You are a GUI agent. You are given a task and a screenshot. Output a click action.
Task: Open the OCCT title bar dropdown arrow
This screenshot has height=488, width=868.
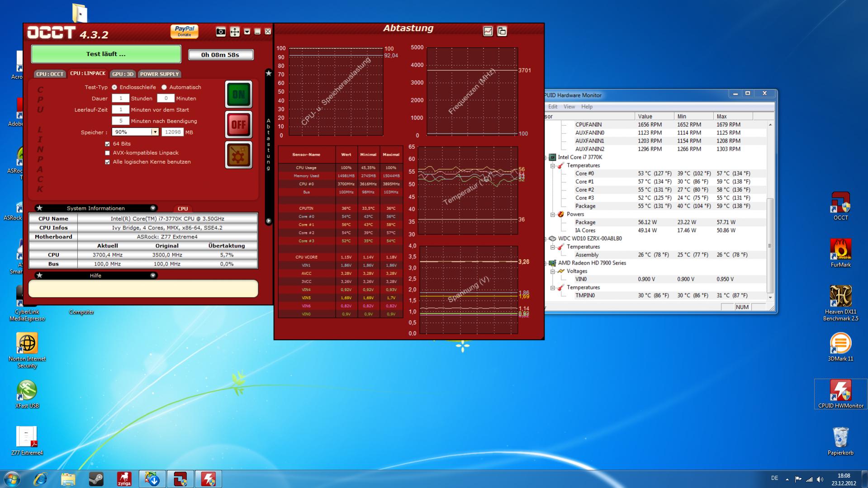pos(247,32)
